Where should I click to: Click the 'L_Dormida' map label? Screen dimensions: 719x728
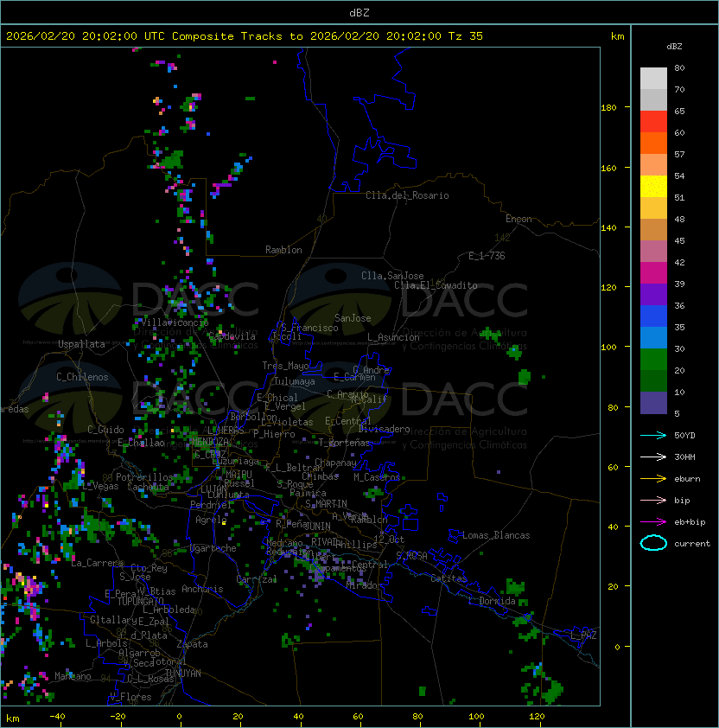point(492,601)
